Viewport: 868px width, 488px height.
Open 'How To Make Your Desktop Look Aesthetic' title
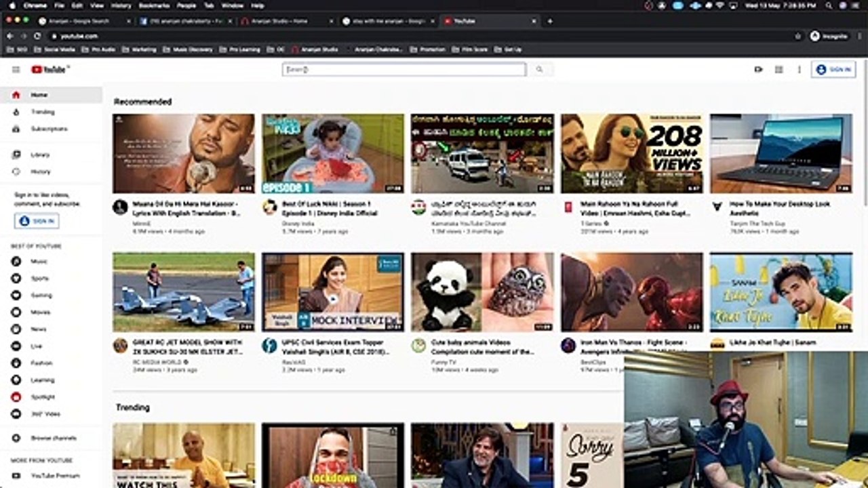(x=781, y=208)
